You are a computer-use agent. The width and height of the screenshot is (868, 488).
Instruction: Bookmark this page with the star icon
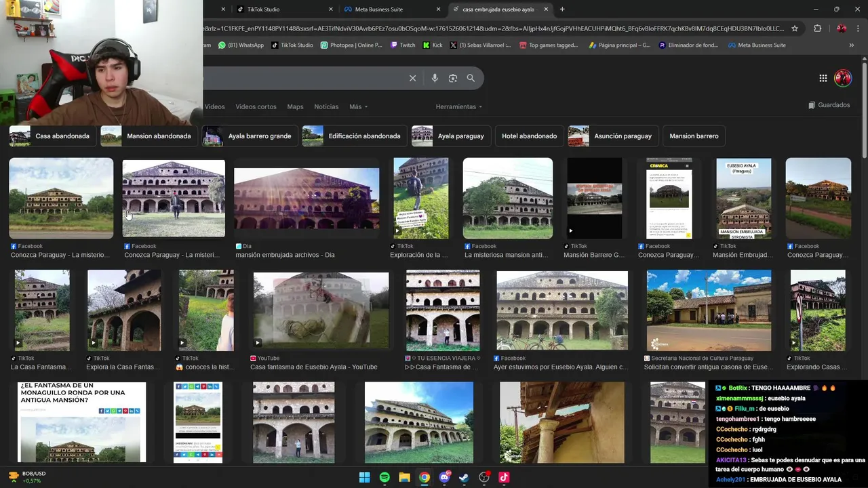tap(795, 28)
